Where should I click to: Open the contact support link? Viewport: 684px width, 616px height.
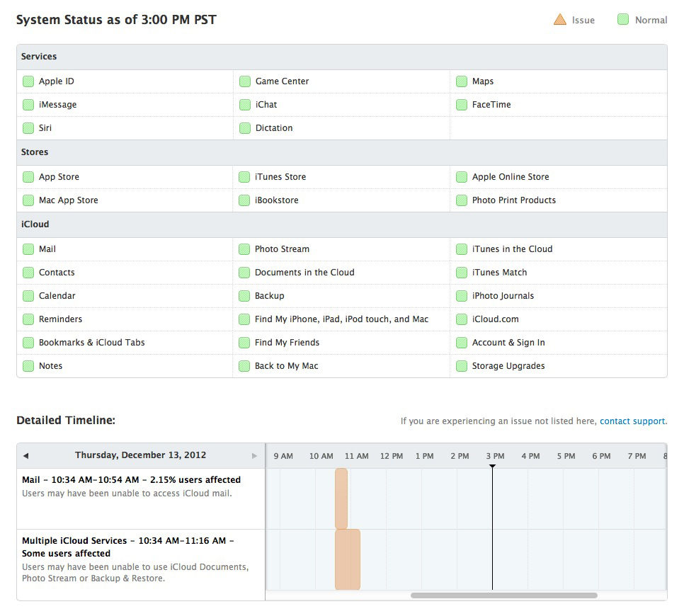tap(632, 421)
